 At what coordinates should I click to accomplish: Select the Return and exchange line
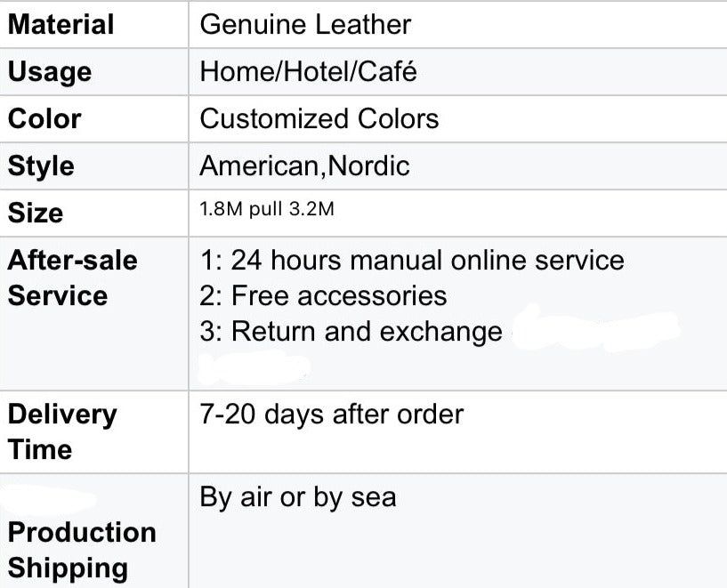tap(351, 332)
